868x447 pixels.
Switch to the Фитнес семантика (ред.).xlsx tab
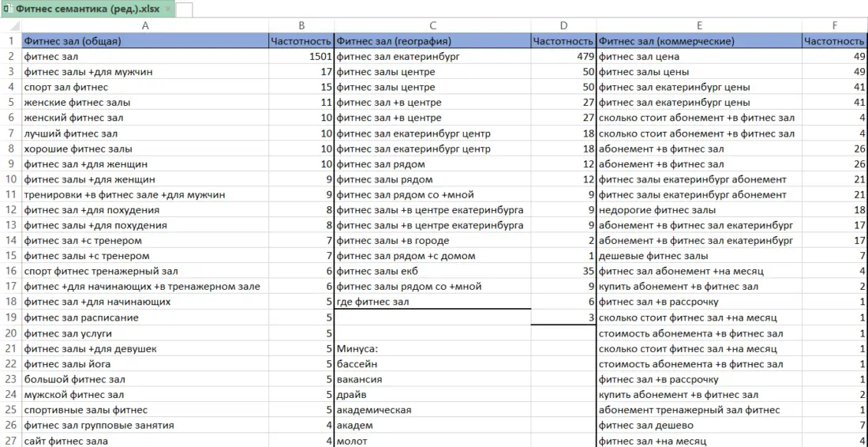[88, 9]
